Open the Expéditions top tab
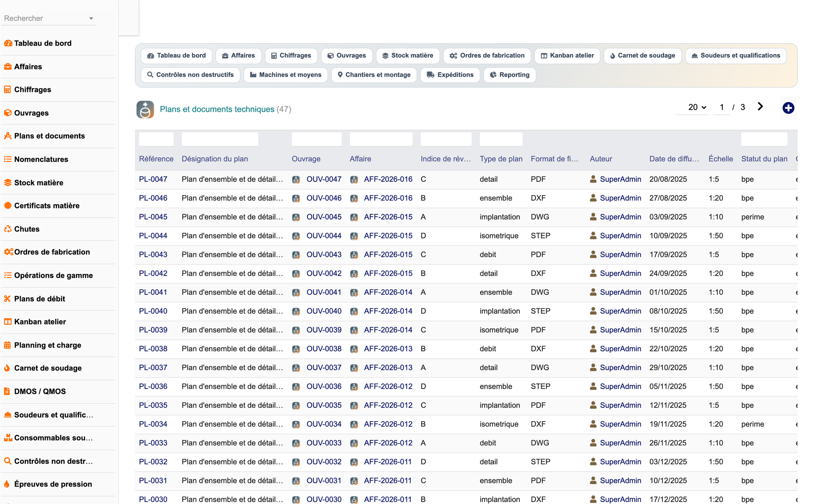 click(450, 75)
